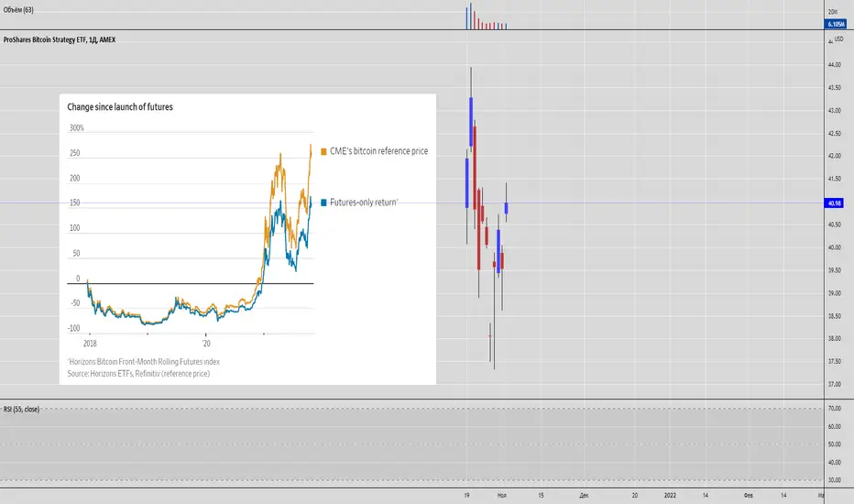The height and width of the screenshot is (504, 854).
Task: Click the 39.50 price axis label
Action: click(835, 270)
